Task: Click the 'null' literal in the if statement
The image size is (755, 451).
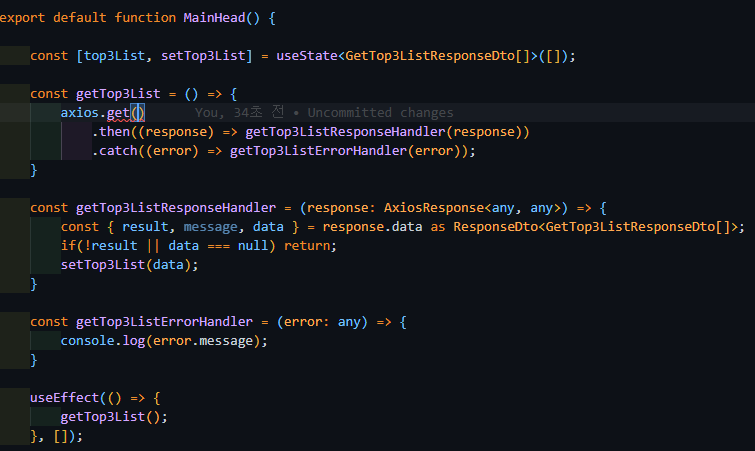Action: [253, 246]
